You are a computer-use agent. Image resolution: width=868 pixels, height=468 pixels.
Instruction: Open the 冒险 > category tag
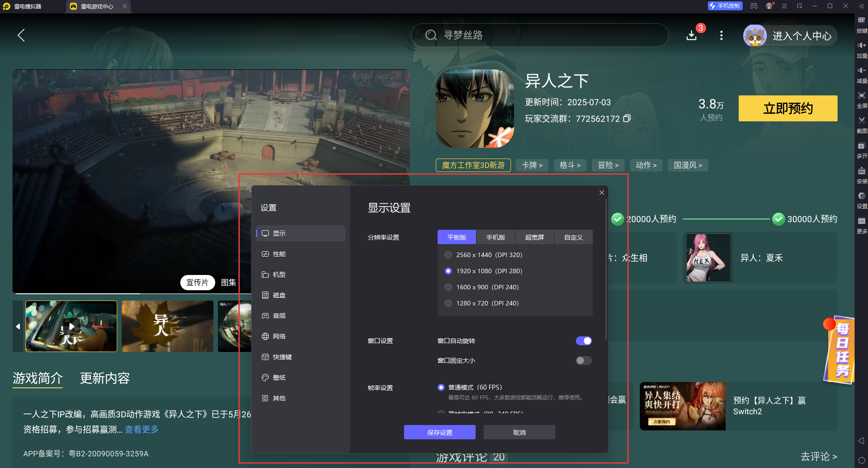click(608, 165)
